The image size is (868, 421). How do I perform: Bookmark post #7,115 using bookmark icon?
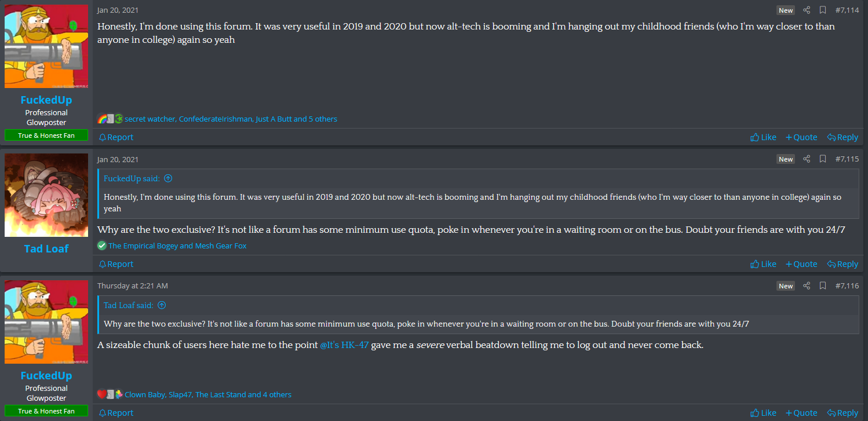tap(823, 159)
